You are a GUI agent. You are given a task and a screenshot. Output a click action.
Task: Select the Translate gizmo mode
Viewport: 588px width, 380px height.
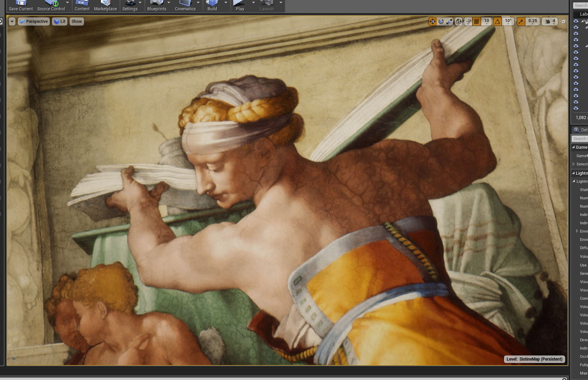click(432, 21)
